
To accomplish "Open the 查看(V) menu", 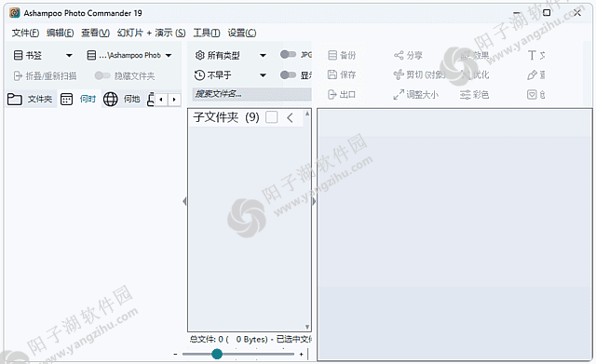I will coord(95,34).
